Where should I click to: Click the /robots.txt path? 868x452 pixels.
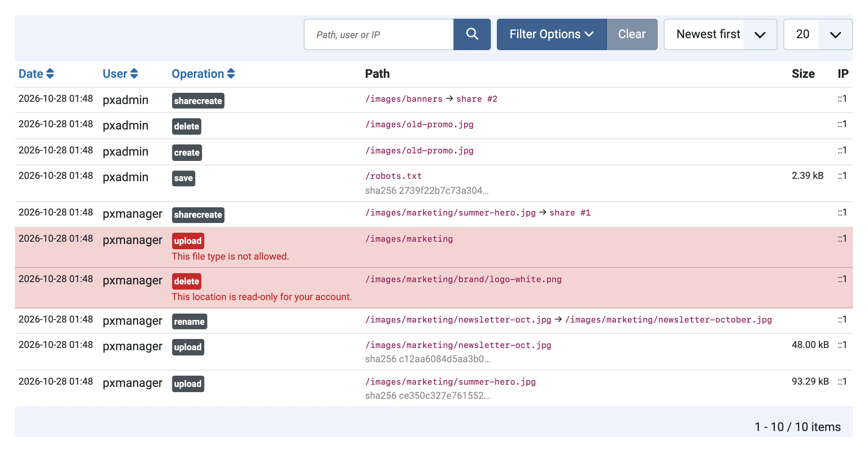(393, 176)
